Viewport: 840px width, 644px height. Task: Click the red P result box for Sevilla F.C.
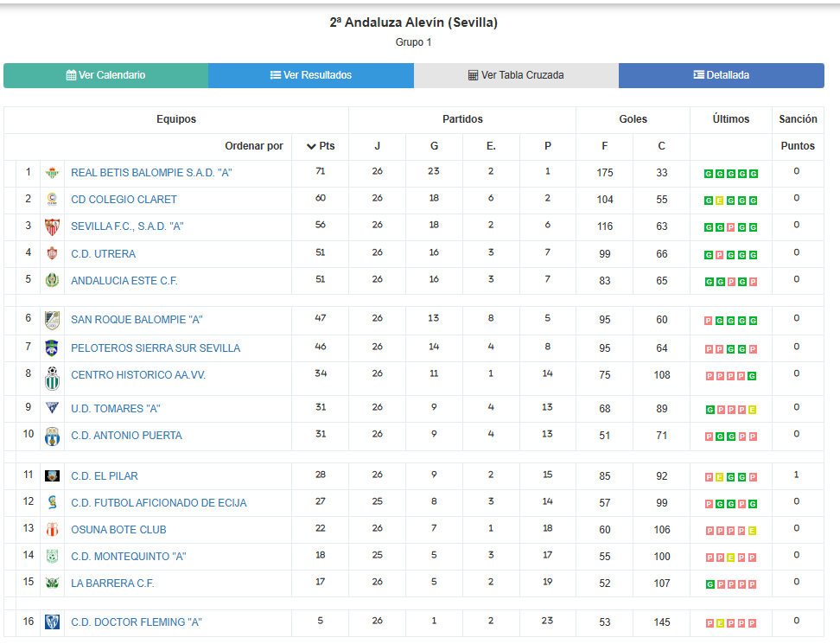[x=731, y=227]
